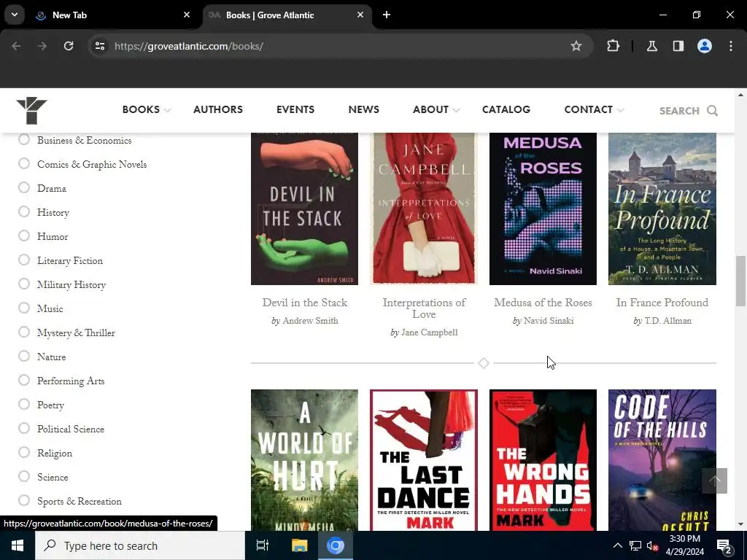This screenshot has width=747, height=560.
Task: Toggle the Chrome side panel icon
Action: tap(678, 46)
